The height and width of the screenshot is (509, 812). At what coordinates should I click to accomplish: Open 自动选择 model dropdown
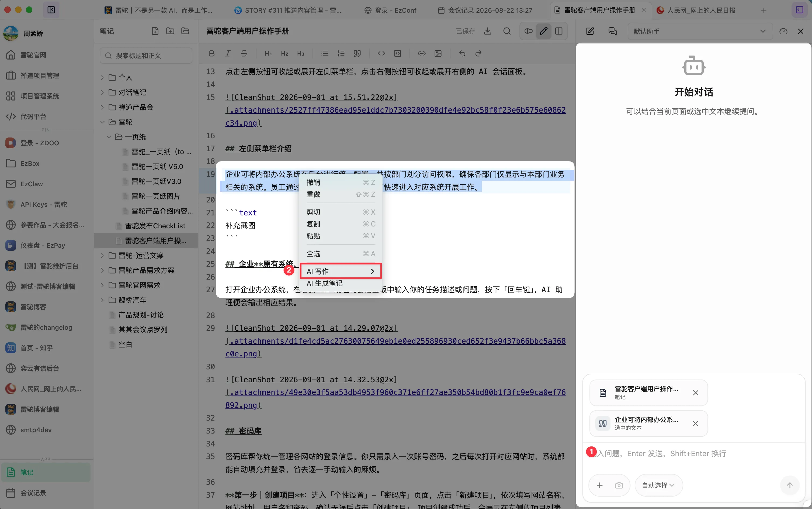tap(658, 485)
